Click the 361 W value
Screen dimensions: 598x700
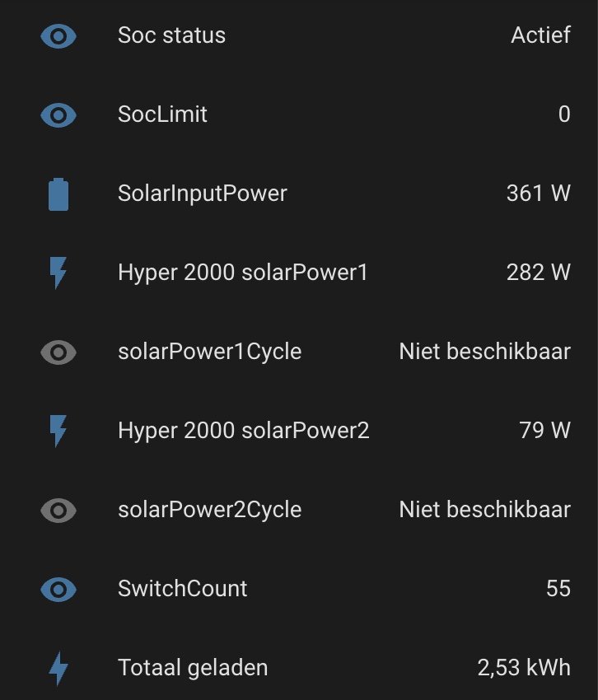point(539,194)
